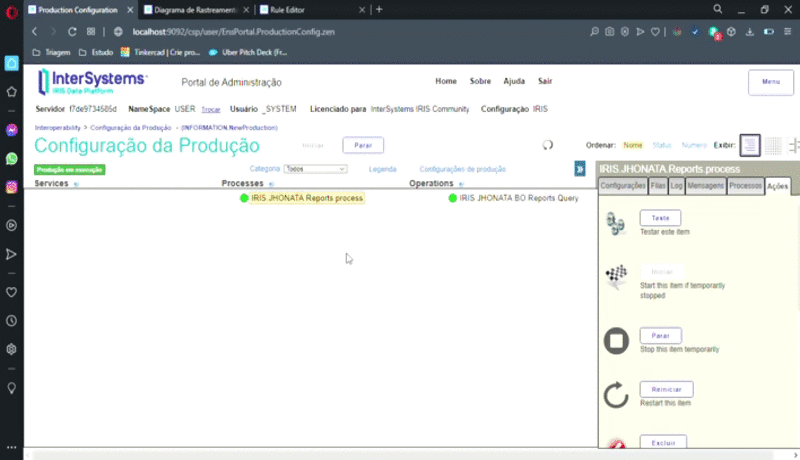Open the Categoria dropdown
800x460 pixels.
click(x=315, y=169)
